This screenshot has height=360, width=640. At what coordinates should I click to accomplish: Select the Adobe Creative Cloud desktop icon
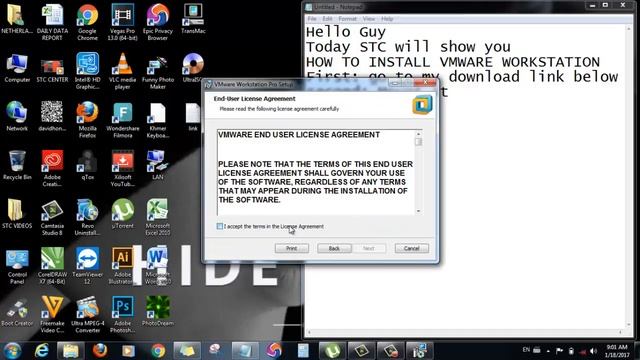(x=52, y=169)
